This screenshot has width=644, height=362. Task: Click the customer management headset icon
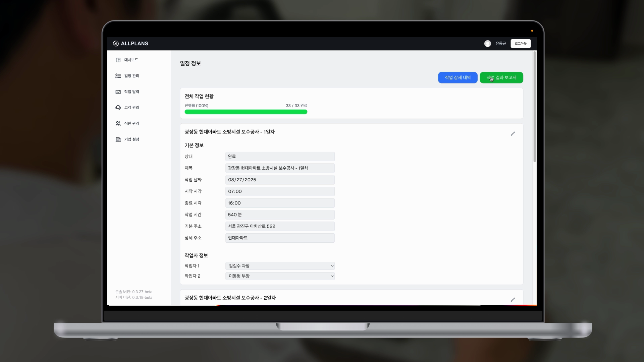click(x=118, y=108)
